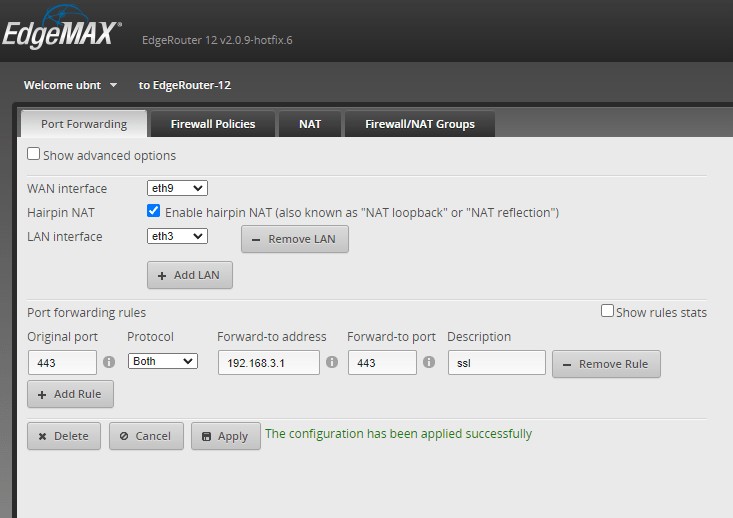
Task: Click 'LAN interface' label
Action: click(x=65, y=237)
